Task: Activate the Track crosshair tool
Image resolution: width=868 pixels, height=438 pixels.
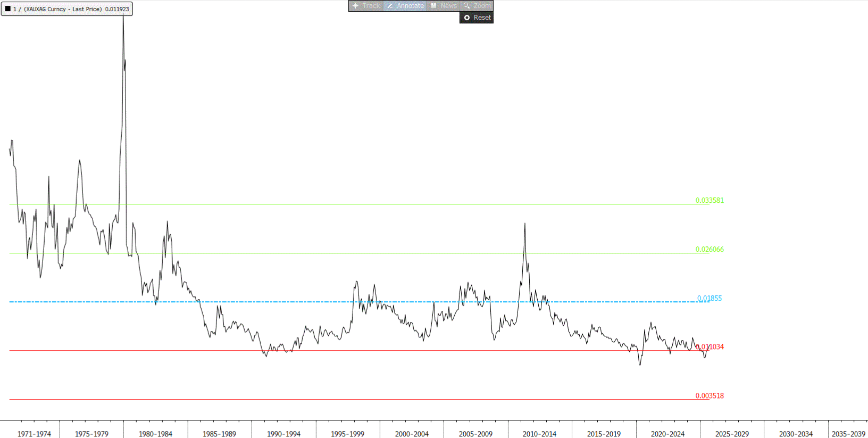Action: pos(366,6)
